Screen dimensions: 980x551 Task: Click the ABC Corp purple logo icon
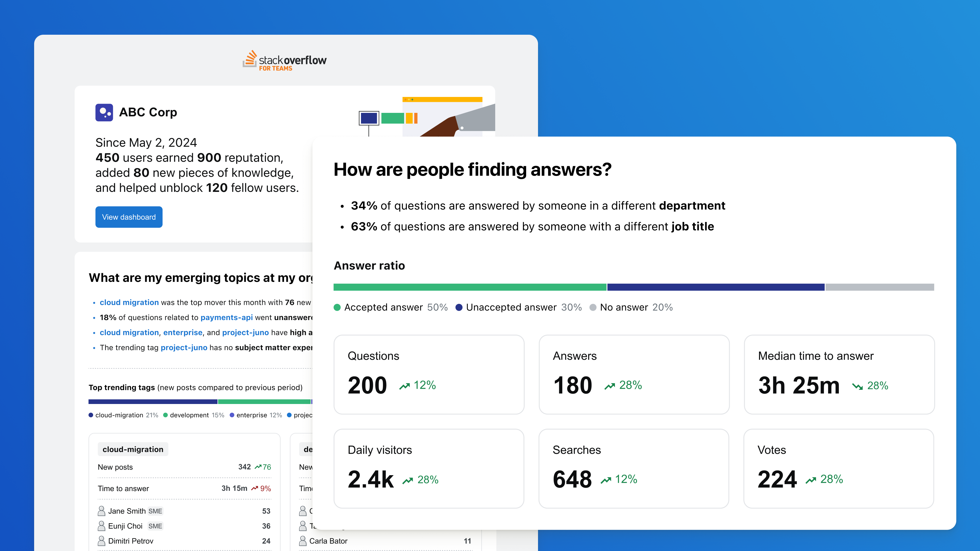click(104, 112)
